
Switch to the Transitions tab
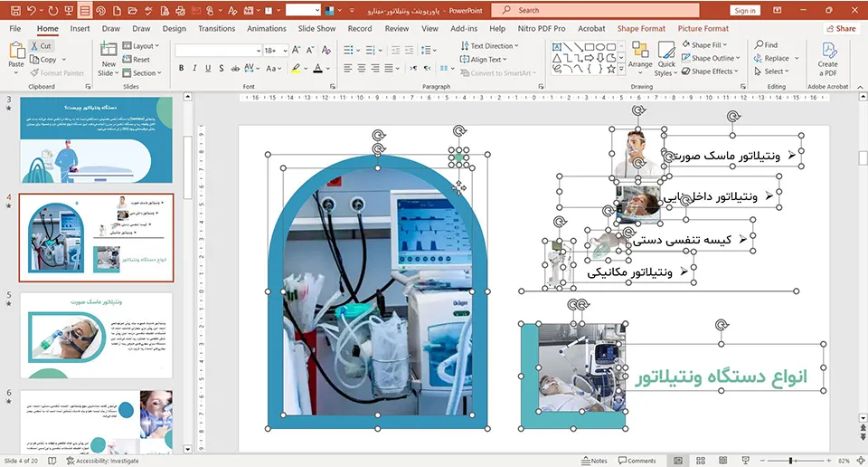click(x=216, y=28)
